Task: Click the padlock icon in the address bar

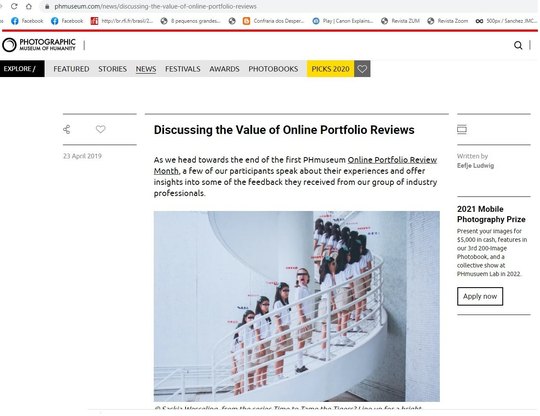Action: [47, 7]
